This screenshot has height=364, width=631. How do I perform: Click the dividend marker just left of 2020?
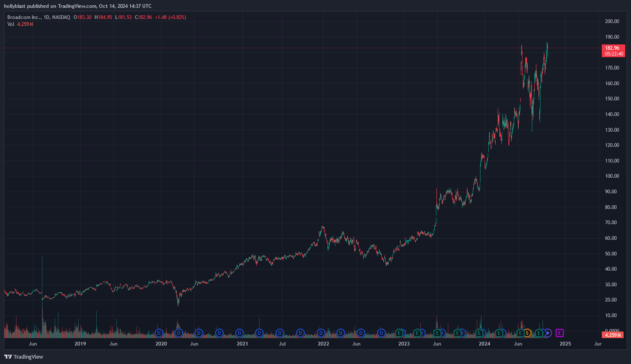159,333
